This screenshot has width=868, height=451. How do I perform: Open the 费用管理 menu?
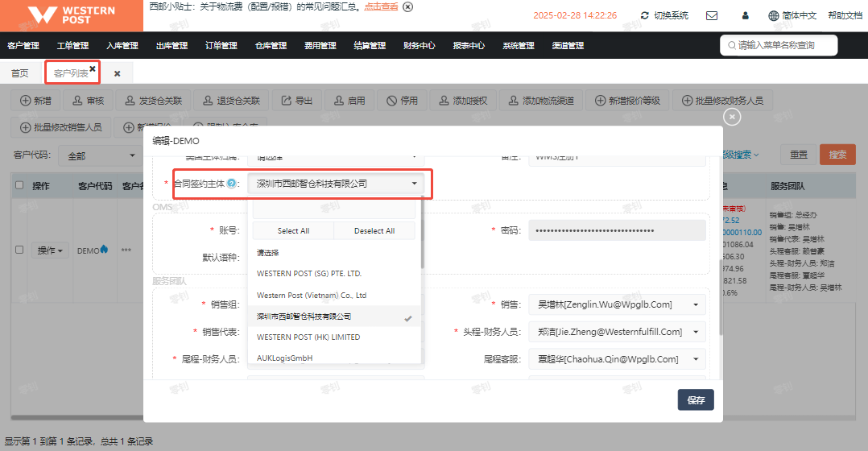[x=320, y=45]
